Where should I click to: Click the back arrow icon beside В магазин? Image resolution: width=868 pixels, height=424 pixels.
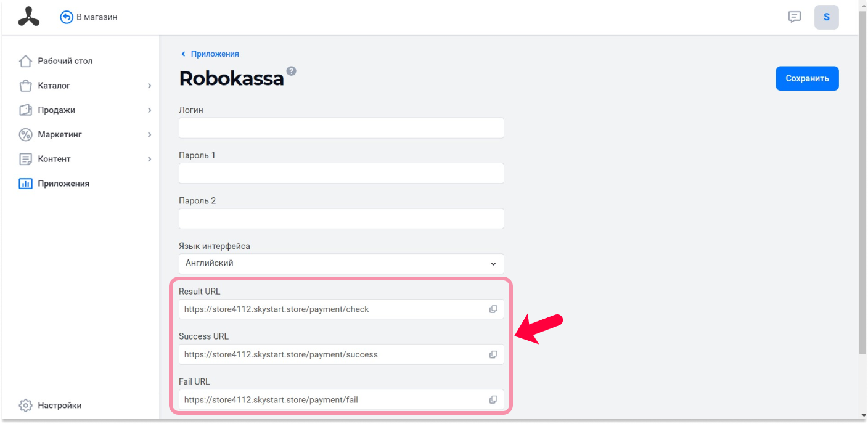[67, 17]
